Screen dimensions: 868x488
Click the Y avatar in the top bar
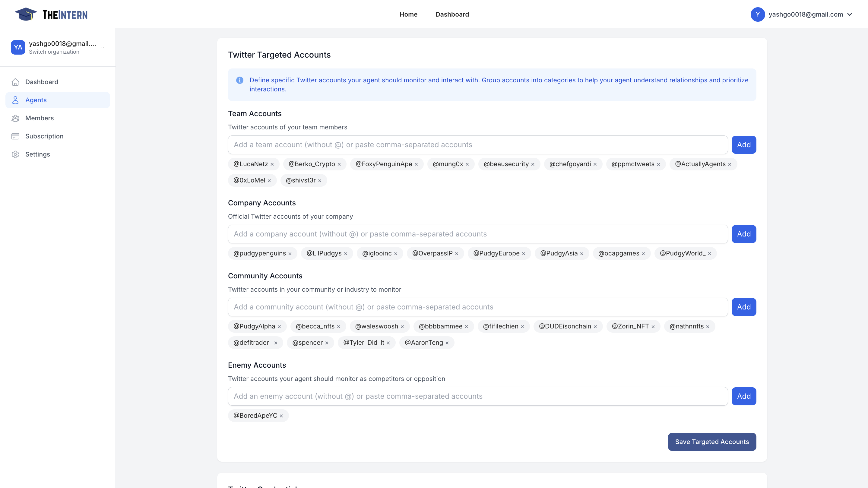(758, 14)
